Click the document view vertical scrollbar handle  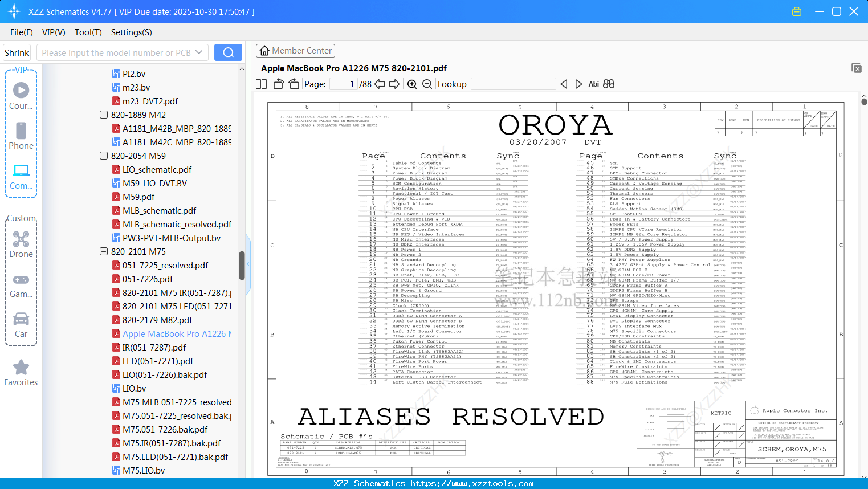click(x=864, y=101)
